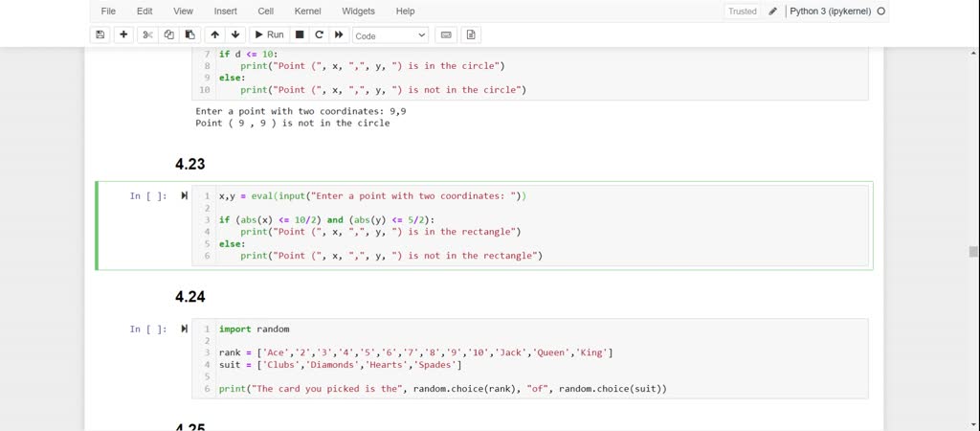Screen dimensions: 980x431
Task: Insert a cell below with the plus icon
Action: coord(123,35)
